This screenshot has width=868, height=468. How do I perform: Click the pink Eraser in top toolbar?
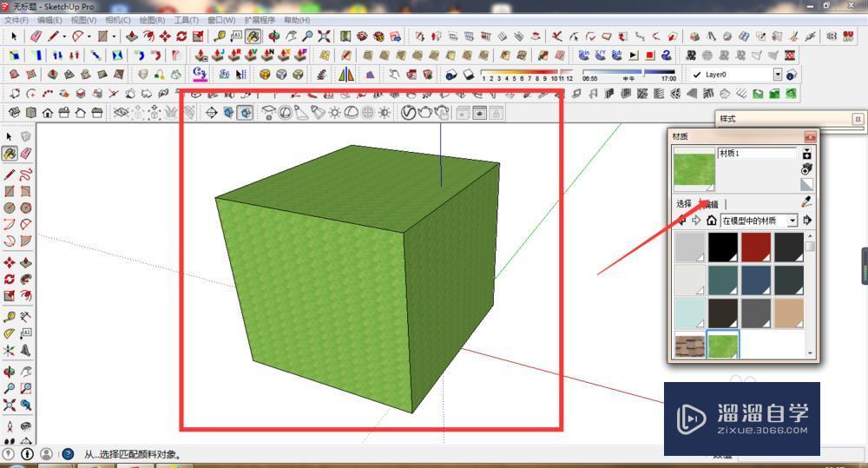click(36, 36)
